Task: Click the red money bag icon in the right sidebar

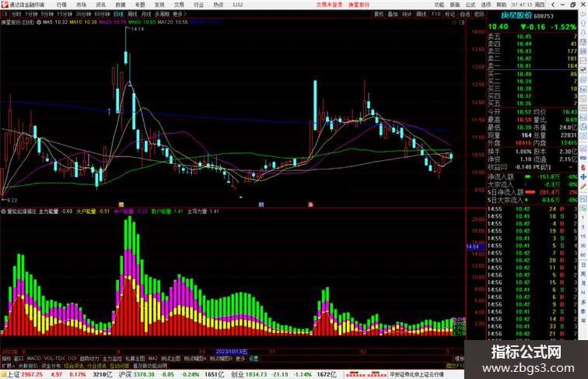Action: click(583, 167)
